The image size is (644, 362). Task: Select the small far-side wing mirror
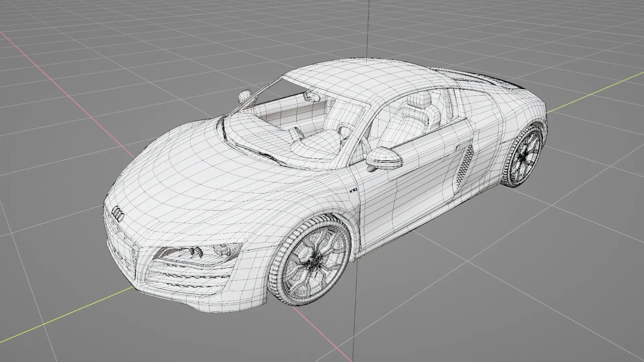point(245,96)
